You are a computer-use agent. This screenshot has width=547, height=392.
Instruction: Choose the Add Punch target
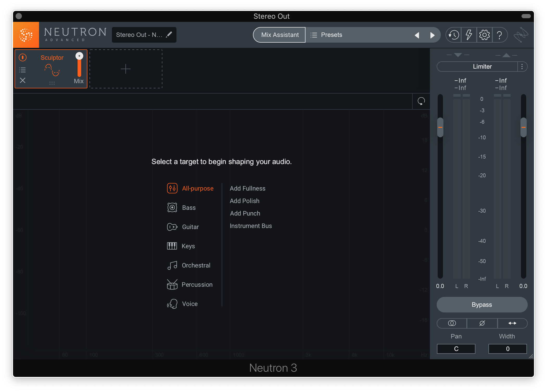pos(245,213)
